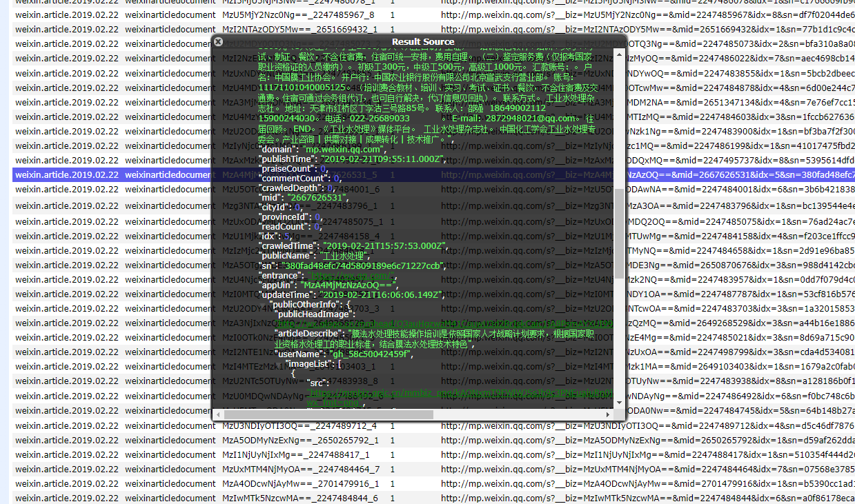Click the Result Source title bar

click(x=423, y=41)
